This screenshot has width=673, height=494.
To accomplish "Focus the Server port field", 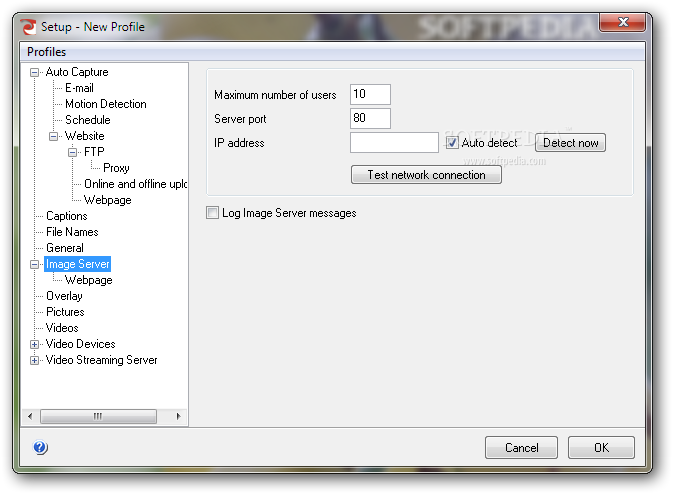I will coord(370,118).
